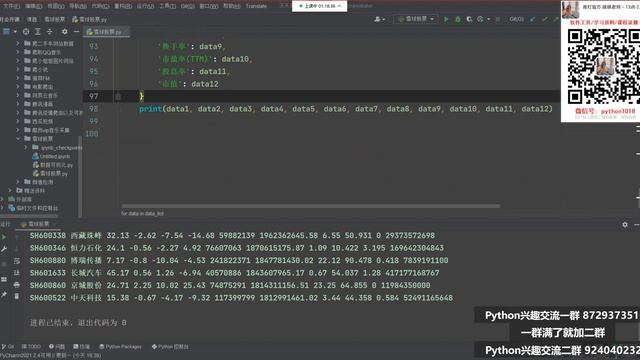Switch to the TODO tool window tab
The height and width of the screenshot is (360, 640).
(31, 347)
